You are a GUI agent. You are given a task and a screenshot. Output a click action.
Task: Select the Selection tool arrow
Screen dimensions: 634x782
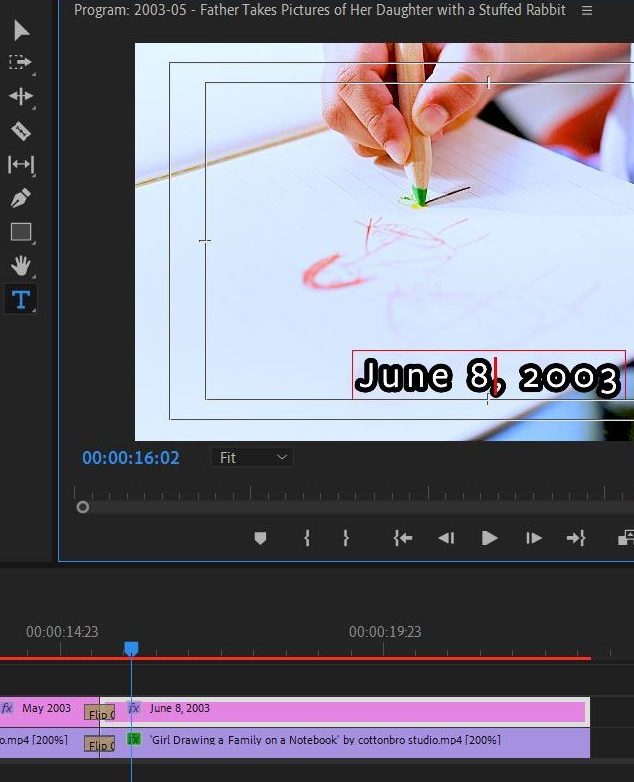coord(21,30)
